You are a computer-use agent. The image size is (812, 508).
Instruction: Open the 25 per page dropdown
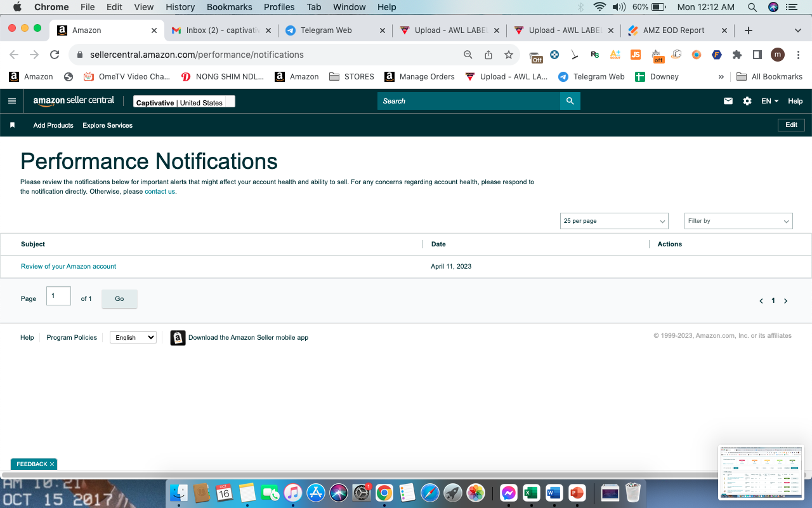(614, 221)
